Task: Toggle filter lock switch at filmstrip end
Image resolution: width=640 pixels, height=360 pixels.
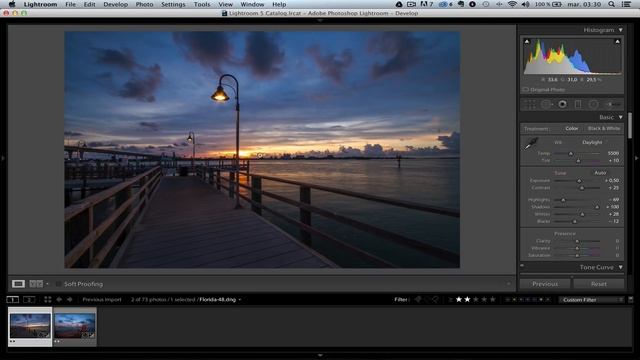Action: click(631, 300)
